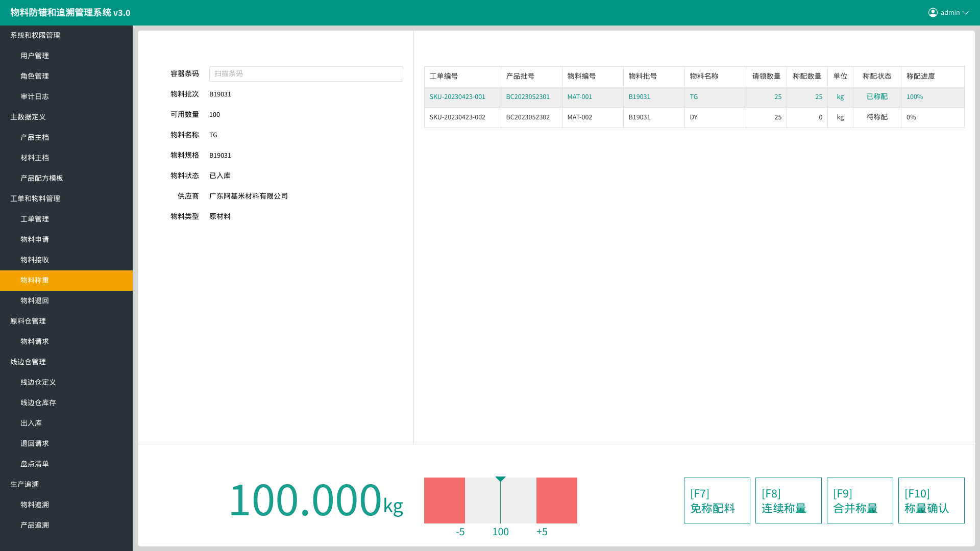Open 出入库 in the sidebar

(x=66, y=423)
